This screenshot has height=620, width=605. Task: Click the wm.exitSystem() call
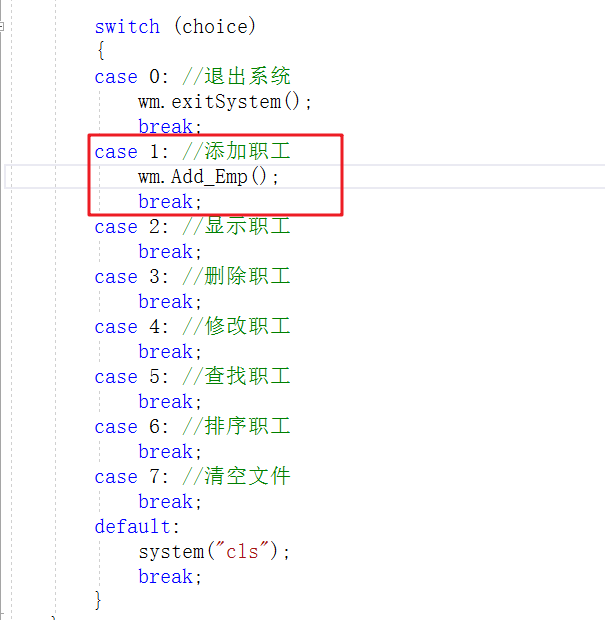click(x=225, y=102)
